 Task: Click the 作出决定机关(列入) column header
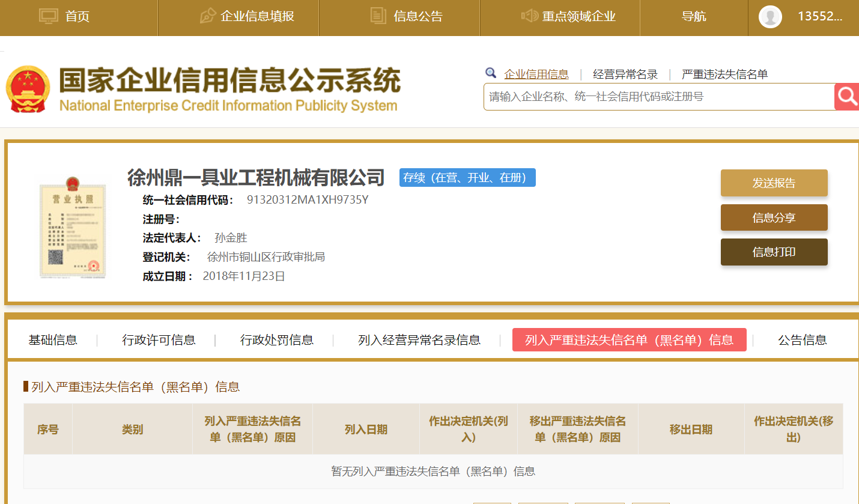click(x=469, y=429)
